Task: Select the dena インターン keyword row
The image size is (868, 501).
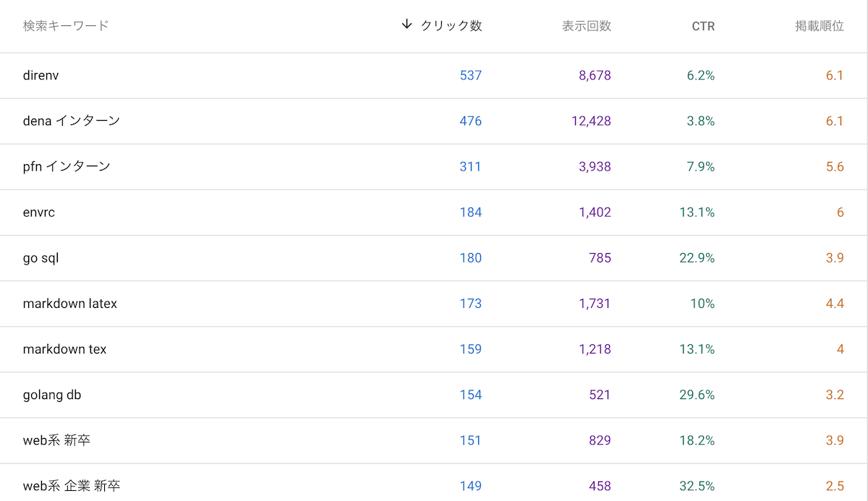Action: (71, 121)
